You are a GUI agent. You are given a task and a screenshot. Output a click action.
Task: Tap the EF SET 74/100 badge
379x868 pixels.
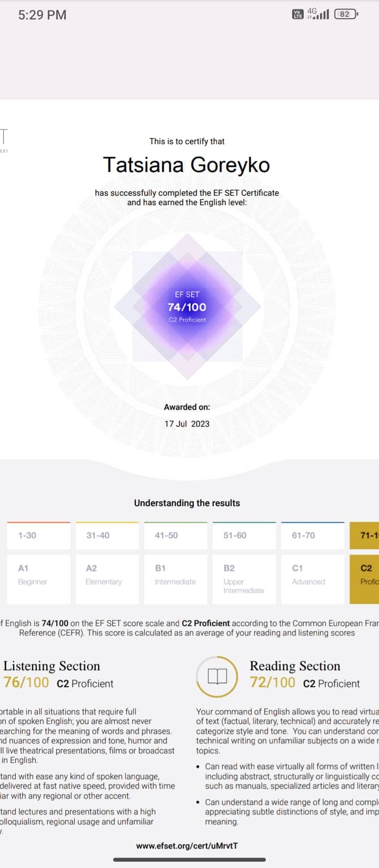tap(187, 307)
